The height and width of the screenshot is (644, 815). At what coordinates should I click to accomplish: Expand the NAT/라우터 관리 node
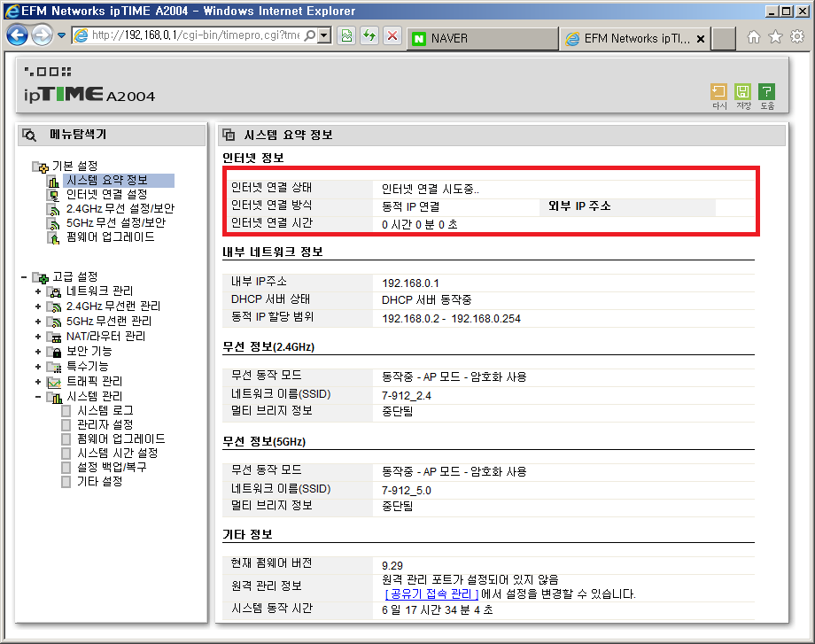tap(38, 337)
